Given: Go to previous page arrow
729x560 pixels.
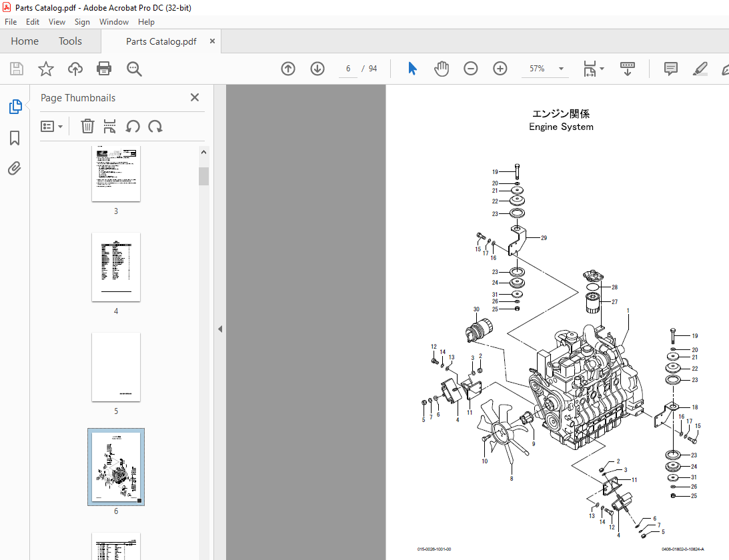Looking at the screenshot, I should (x=288, y=69).
